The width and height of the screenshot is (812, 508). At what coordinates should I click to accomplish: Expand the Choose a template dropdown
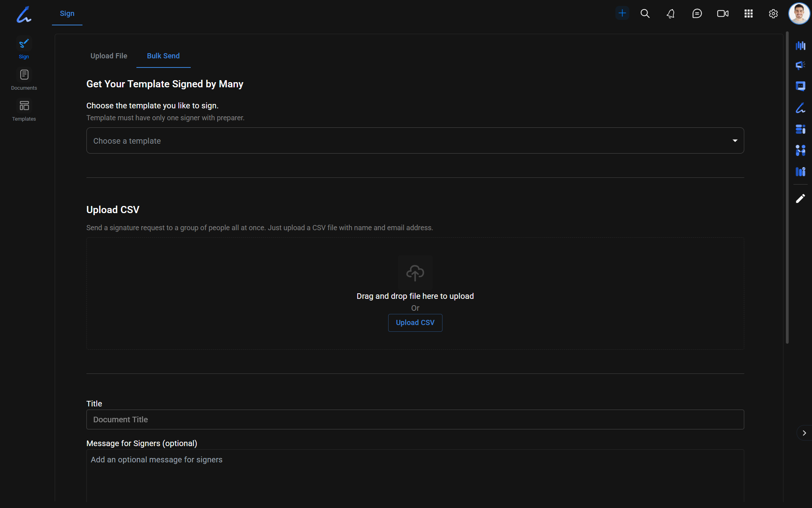(x=415, y=140)
